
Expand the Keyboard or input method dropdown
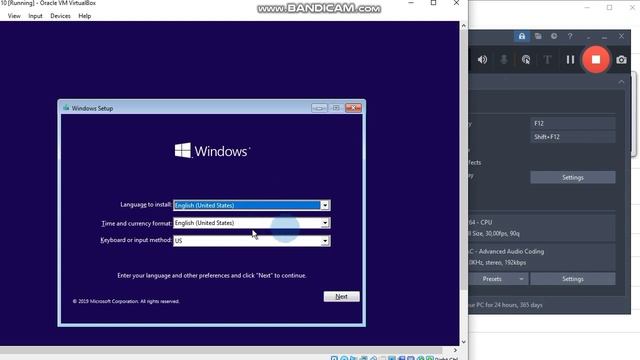(x=324, y=241)
